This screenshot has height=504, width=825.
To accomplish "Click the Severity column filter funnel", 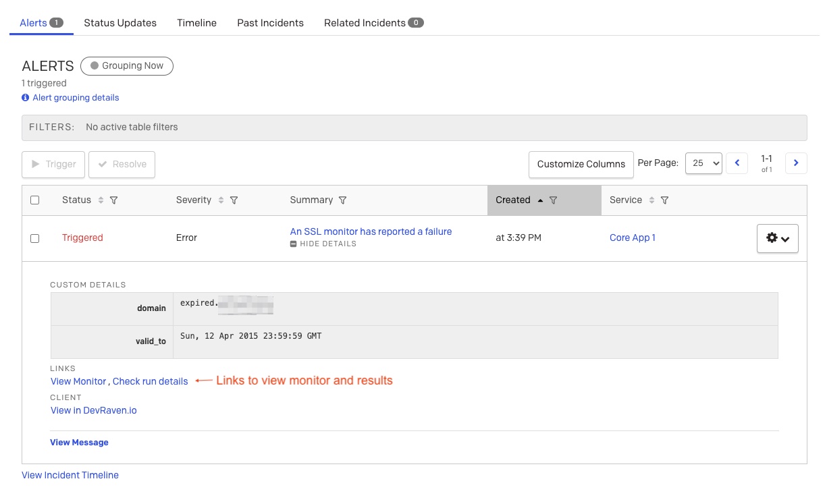I will click(x=234, y=200).
